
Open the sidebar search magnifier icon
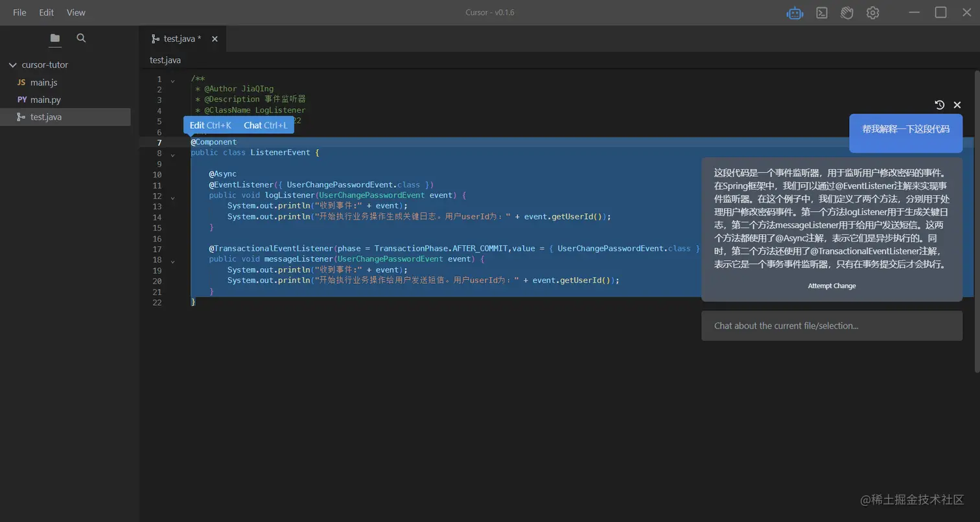click(81, 38)
